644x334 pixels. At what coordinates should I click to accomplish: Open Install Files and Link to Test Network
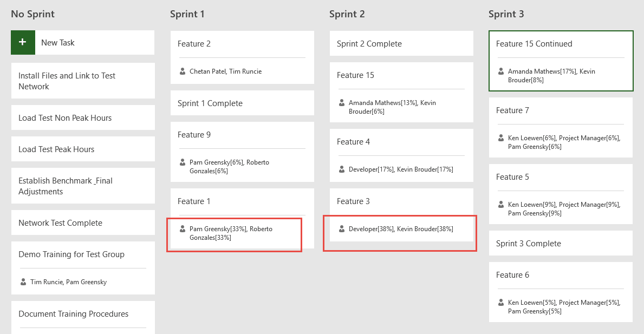(83, 81)
